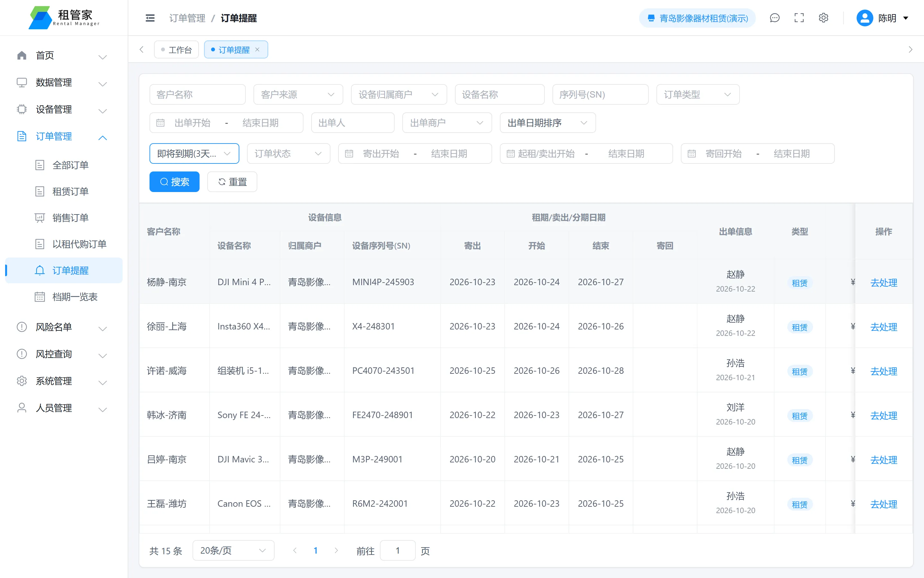The width and height of the screenshot is (924, 578).
Task: Open 销售订单 in the sidebar
Action: (64, 218)
